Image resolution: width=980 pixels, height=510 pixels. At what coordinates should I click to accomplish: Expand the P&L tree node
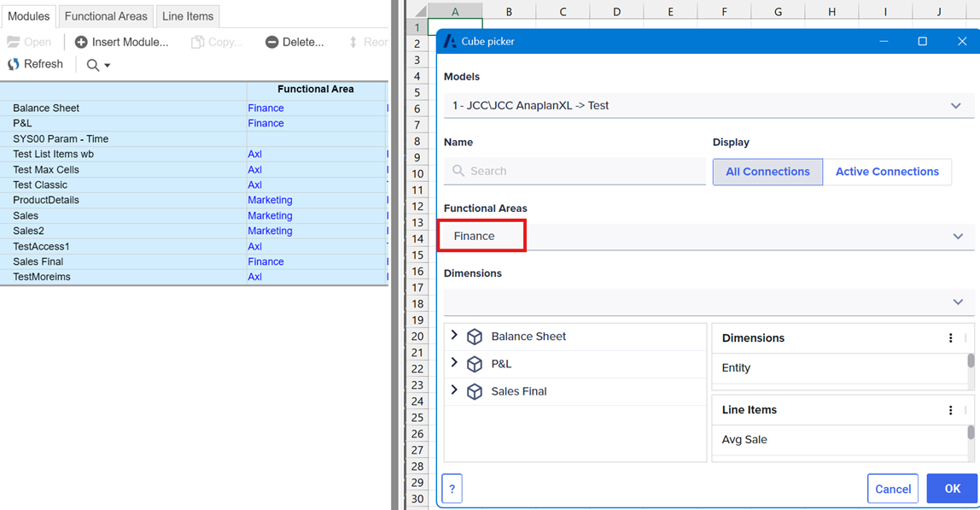tap(454, 363)
